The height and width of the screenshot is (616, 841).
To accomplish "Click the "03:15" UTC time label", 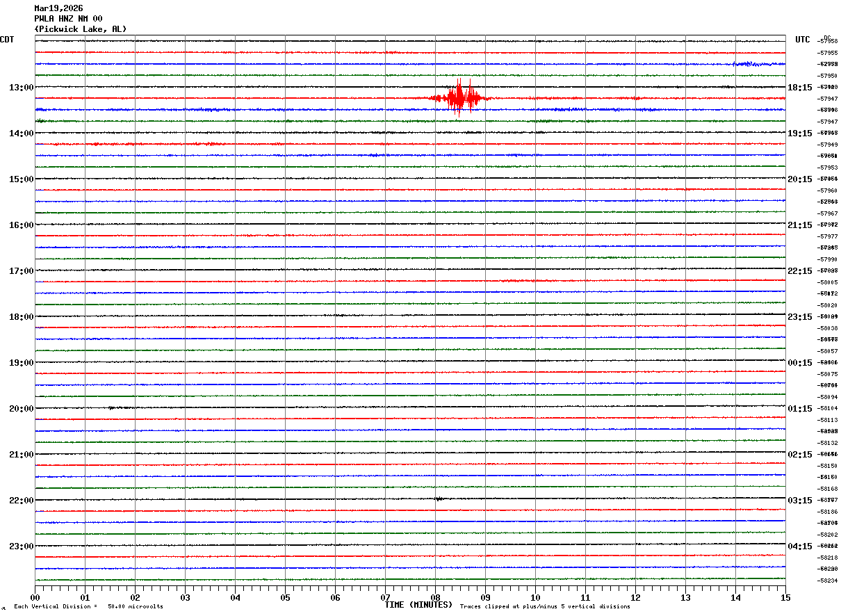I will click(800, 501).
